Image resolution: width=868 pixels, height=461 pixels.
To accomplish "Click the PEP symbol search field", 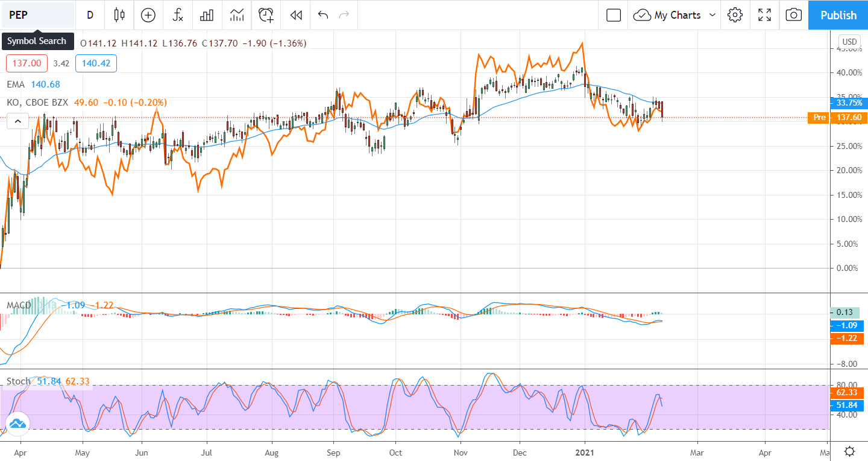I will click(x=37, y=15).
